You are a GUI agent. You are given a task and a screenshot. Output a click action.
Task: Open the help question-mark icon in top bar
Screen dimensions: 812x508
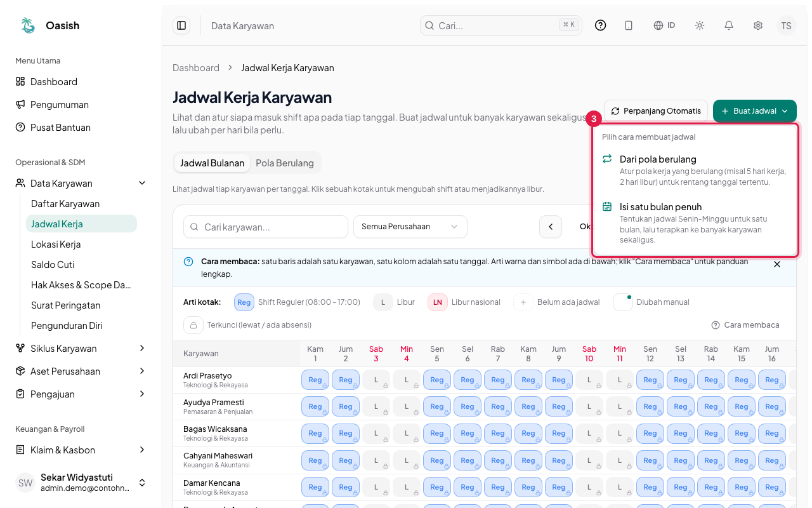(600, 25)
